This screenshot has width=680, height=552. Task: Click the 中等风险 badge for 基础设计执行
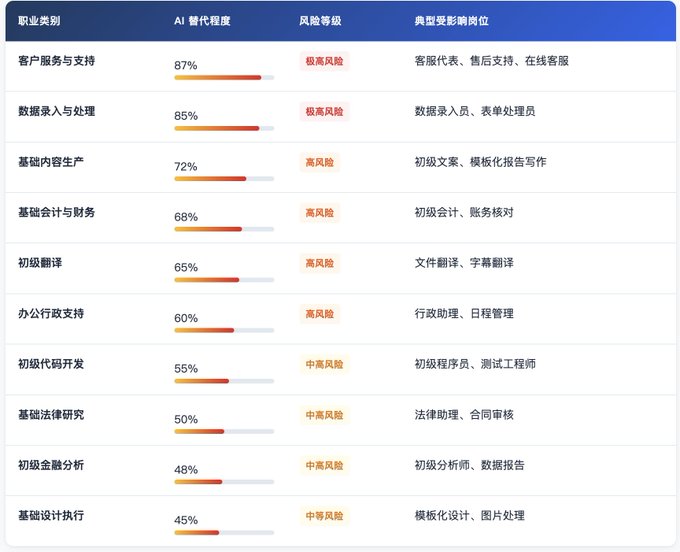click(x=324, y=516)
